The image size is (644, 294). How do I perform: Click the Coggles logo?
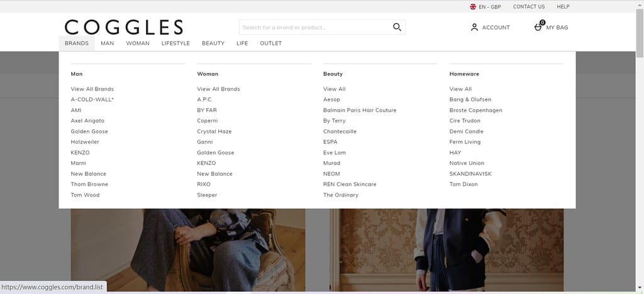coord(124,27)
